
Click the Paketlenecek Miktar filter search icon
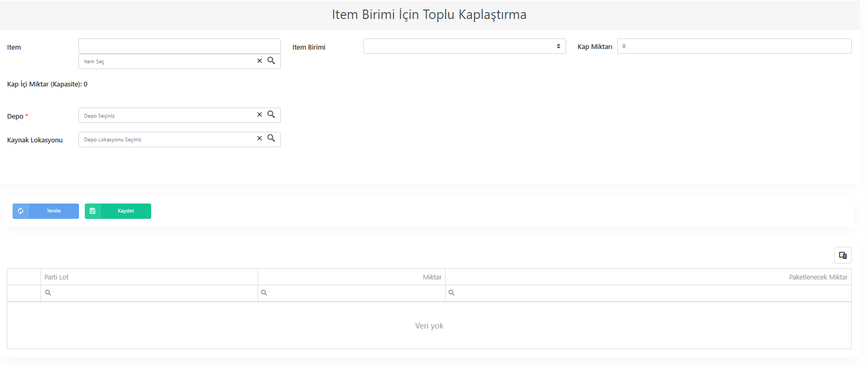click(x=451, y=293)
